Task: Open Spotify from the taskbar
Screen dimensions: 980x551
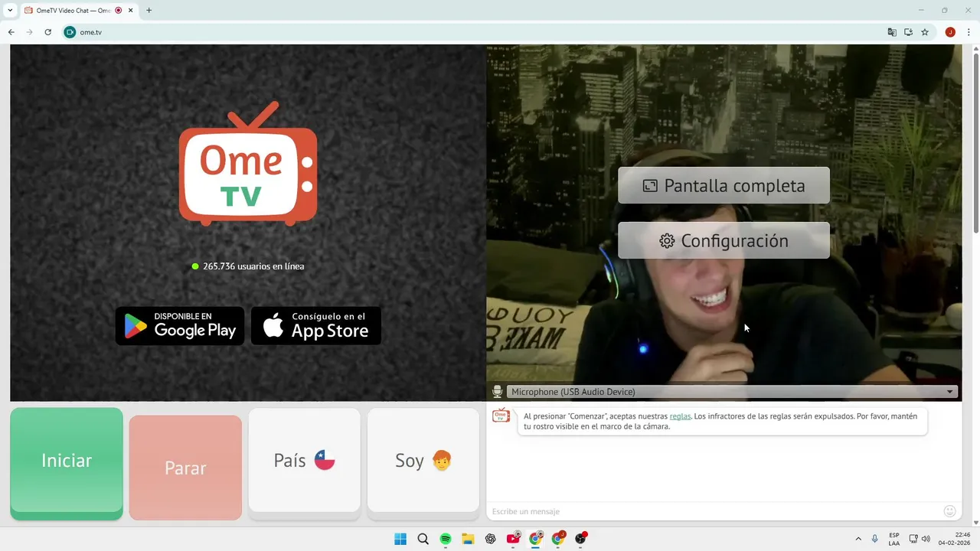Action: point(446,539)
